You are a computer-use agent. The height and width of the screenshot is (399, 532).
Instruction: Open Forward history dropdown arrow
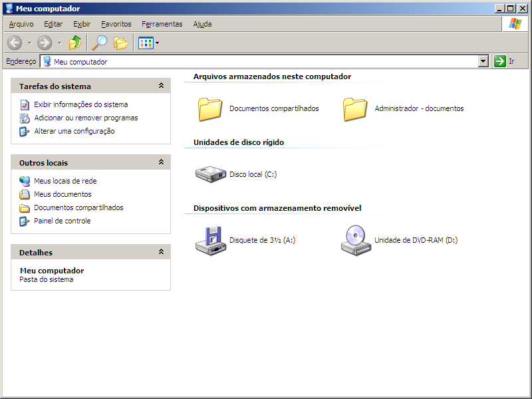click(x=60, y=43)
